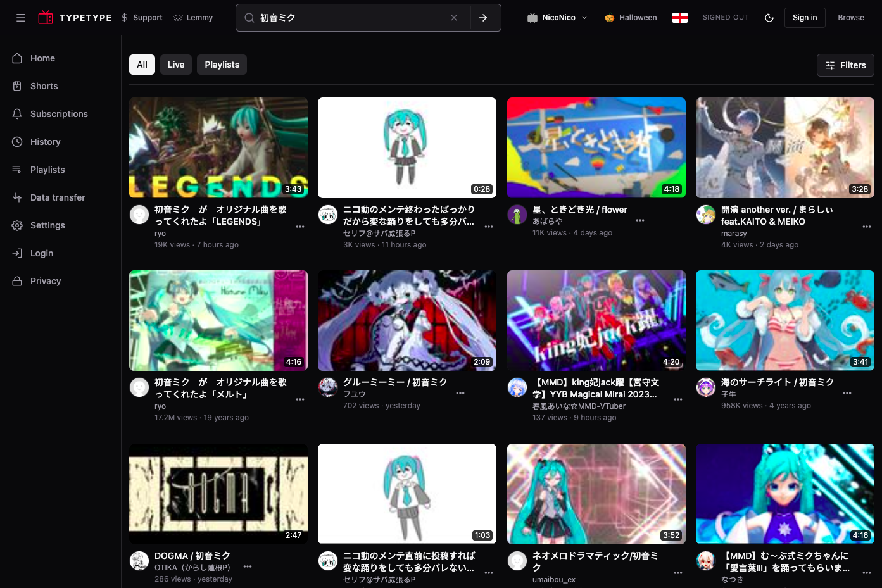Open the marasy channel avatar
This screenshot has height=588, width=882.
click(x=706, y=215)
